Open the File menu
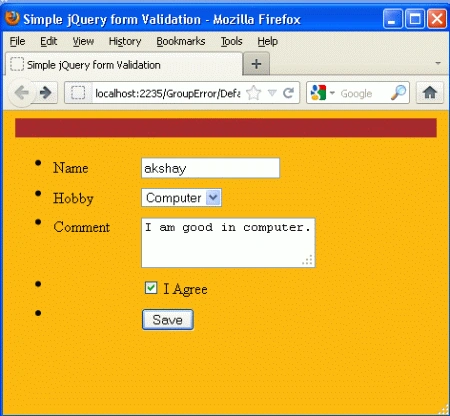The image size is (450, 416). coord(17,41)
